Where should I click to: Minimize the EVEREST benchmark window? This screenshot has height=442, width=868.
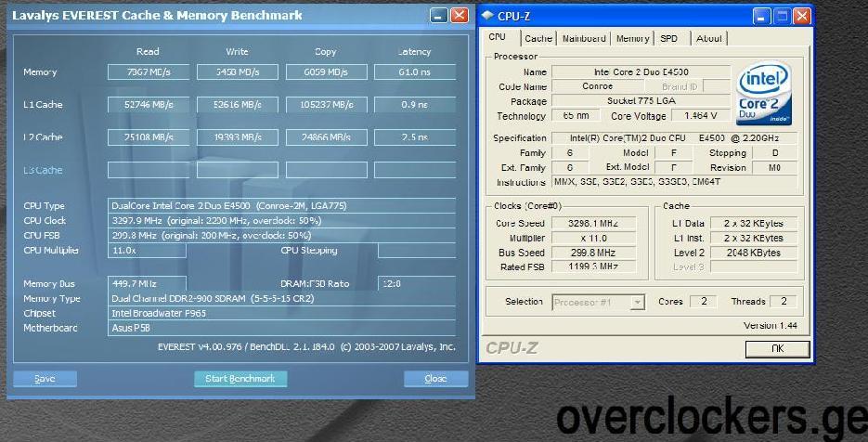(438, 16)
